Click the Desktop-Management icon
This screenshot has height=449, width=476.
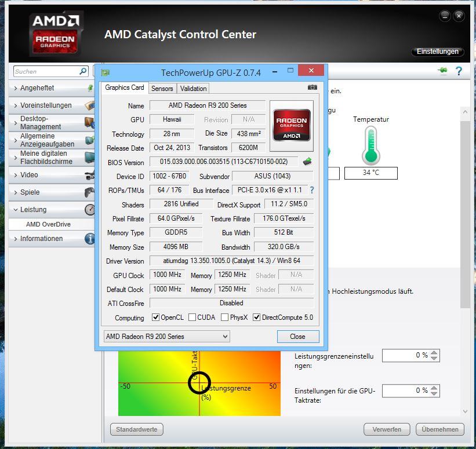pos(90,123)
